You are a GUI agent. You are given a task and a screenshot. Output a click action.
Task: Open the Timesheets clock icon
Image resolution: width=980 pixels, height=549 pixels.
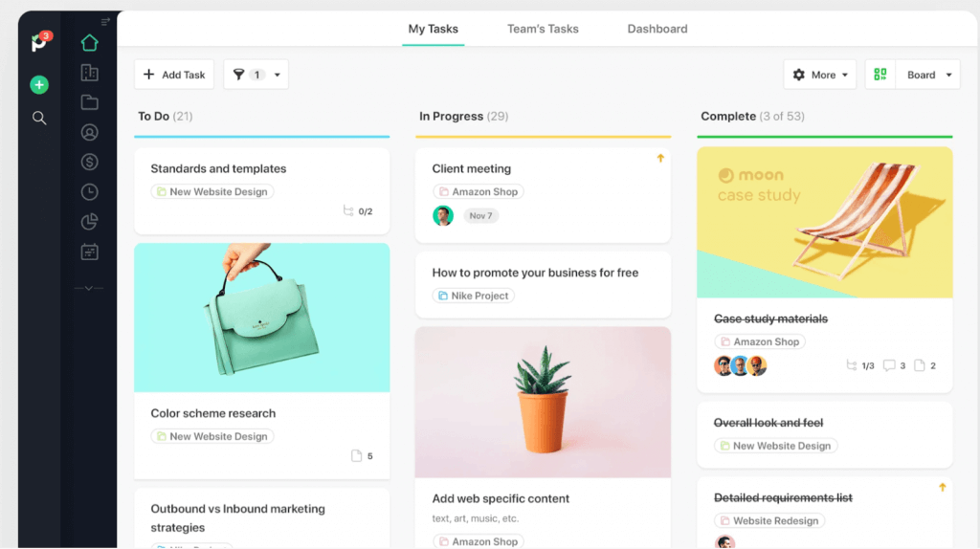[89, 191]
